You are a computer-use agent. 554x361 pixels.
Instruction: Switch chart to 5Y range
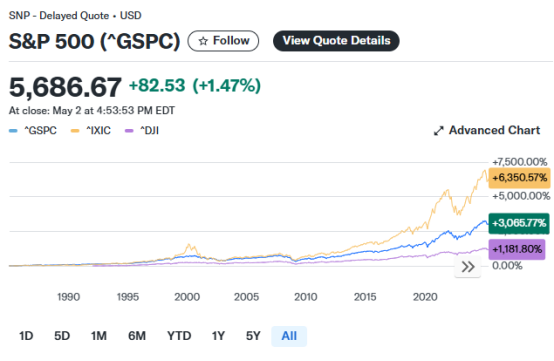[253, 336]
